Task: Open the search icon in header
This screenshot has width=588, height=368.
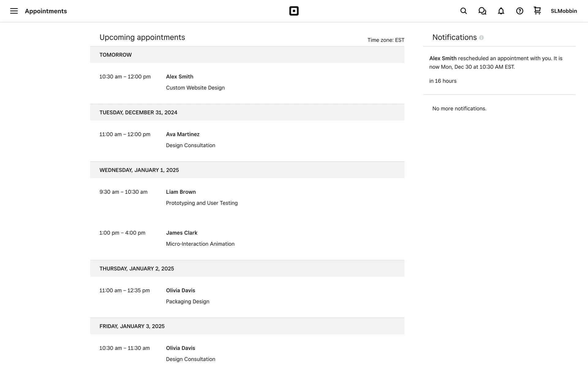Action: click(463, 11)
